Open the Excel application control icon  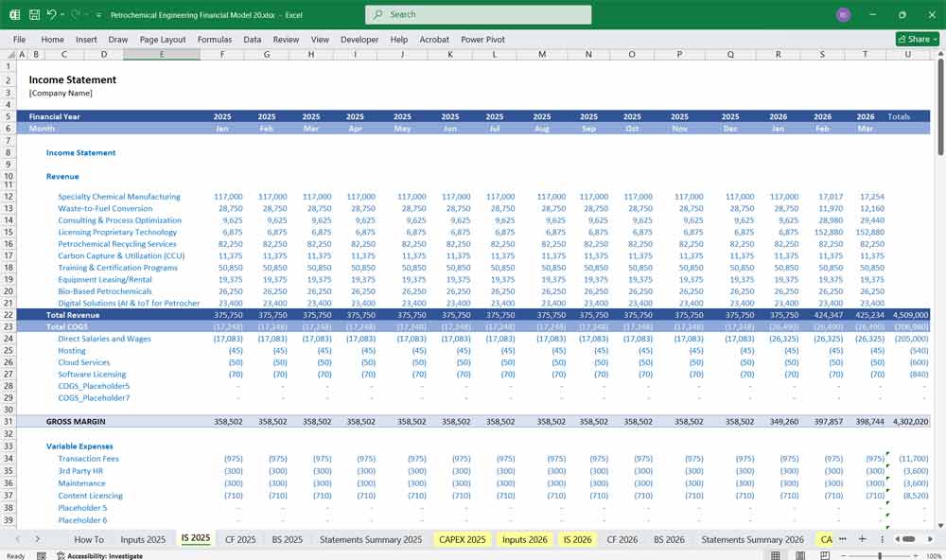click(x=14, y=14)
